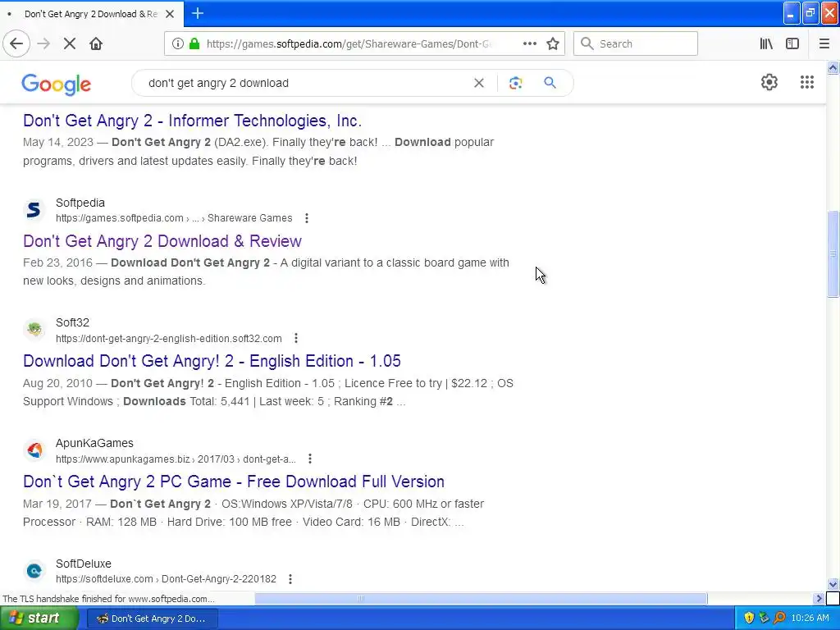Screen dimensions: 840x630
Task: Stop page loading with the X button
Action: point(70,43)
